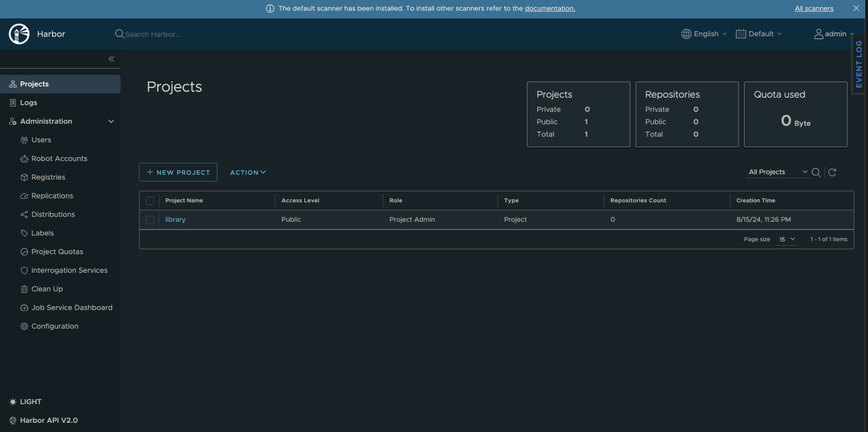This screenshot has height=432, width=868.
Task: Check the library project row checkbox
Action: 150,220
